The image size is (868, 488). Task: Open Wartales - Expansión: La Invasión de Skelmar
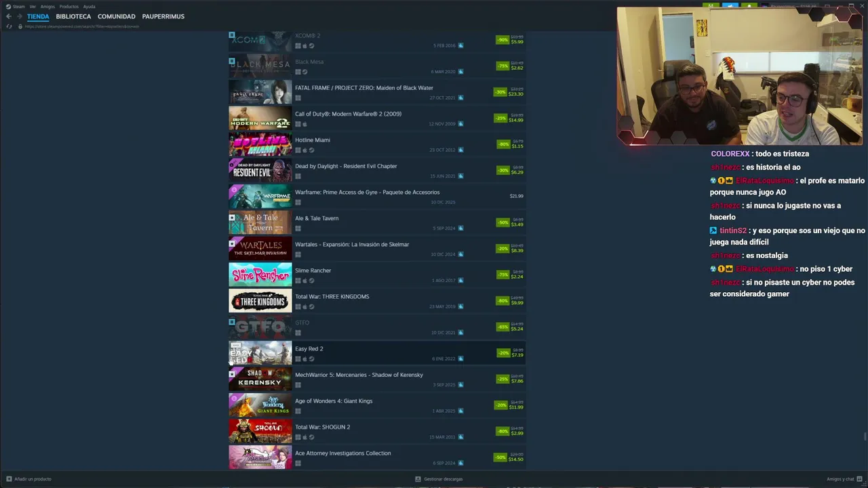pos(352,245)
